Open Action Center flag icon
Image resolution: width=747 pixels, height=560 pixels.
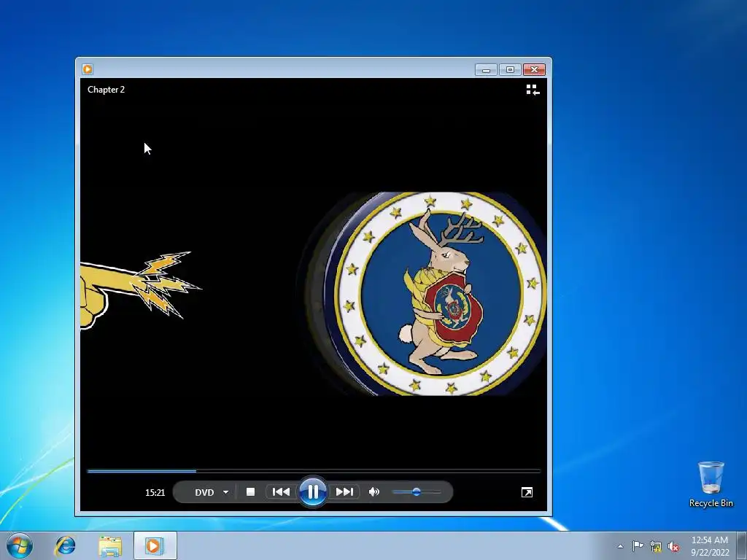coord(638,546)
